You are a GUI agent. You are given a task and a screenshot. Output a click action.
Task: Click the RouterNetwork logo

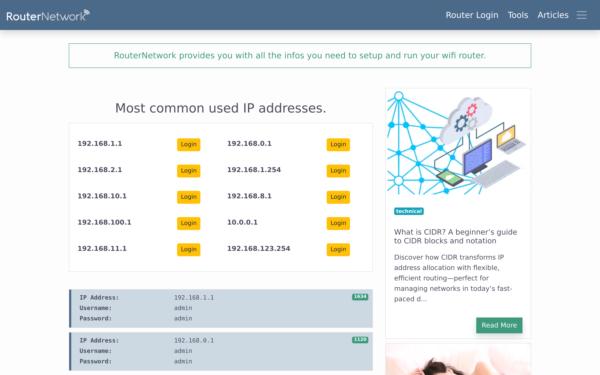point(48,15)
